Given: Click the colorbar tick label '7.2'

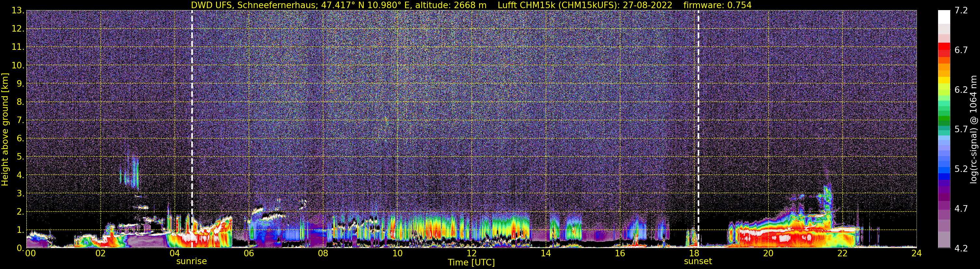Looking at the screenshot, I should pos(961,11).
